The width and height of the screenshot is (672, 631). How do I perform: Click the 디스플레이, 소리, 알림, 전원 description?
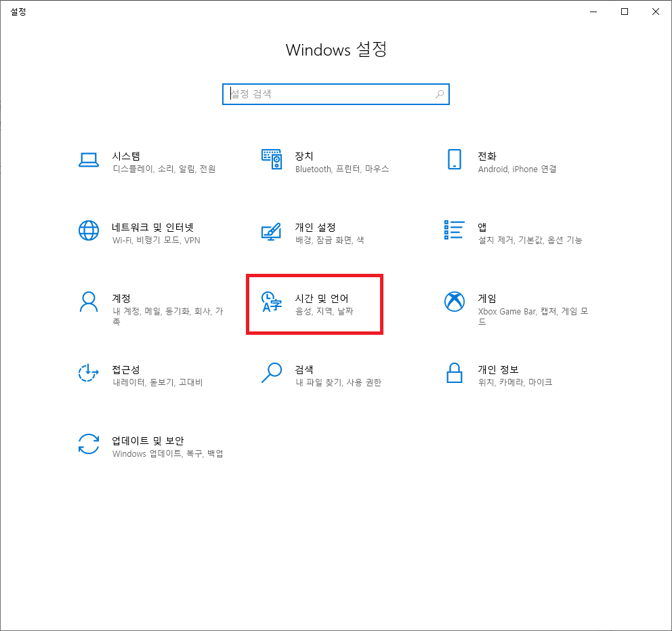[x=164, y=169]
